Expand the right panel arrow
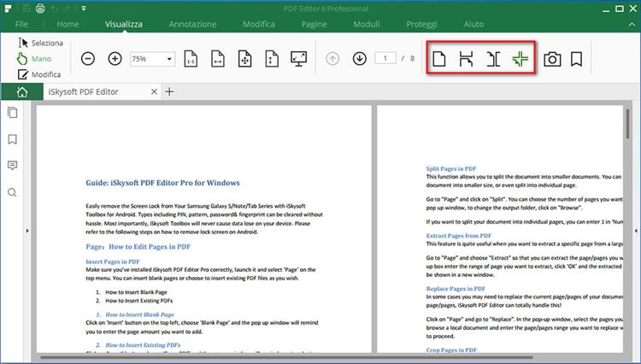This screenshot has height=364, width=641. [x=636, y=231]
